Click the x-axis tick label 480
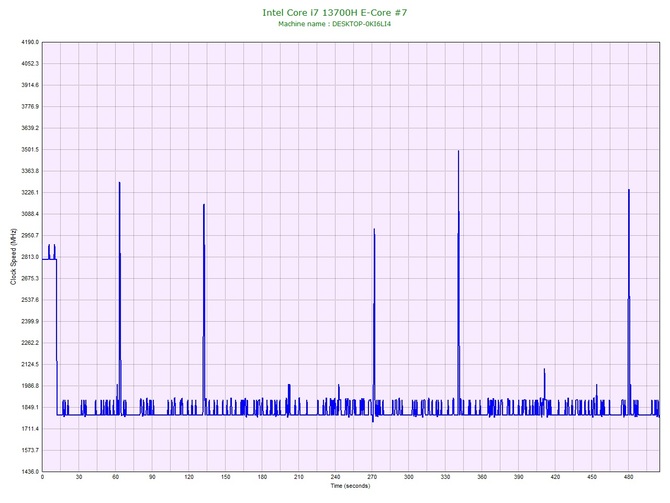 [x=629, y=477]
